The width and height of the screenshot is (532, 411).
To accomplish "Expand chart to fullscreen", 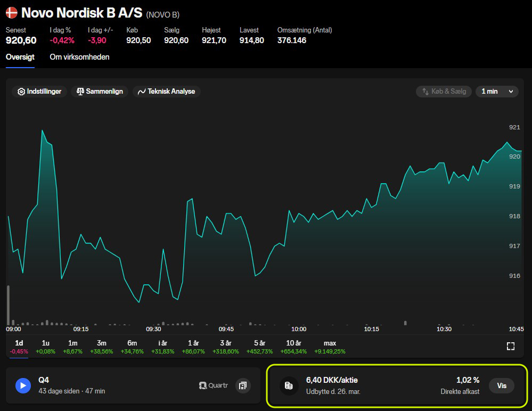I will 511,346.
